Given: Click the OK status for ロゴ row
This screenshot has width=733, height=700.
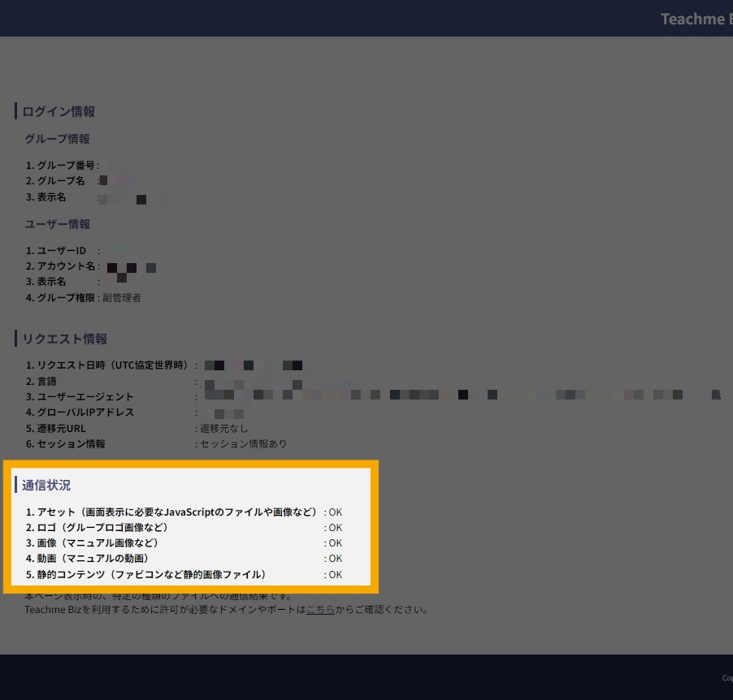Looking at the screenshot, I should point(335,528).
